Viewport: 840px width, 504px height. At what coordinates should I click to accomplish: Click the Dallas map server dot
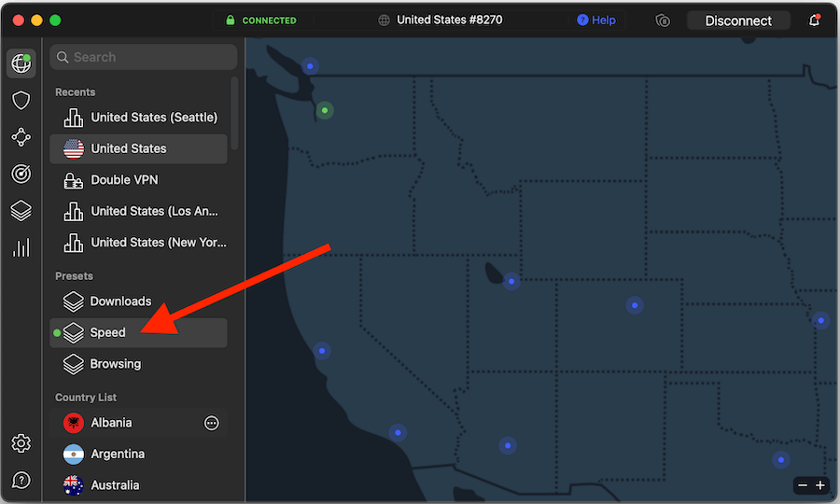(781, 460)
